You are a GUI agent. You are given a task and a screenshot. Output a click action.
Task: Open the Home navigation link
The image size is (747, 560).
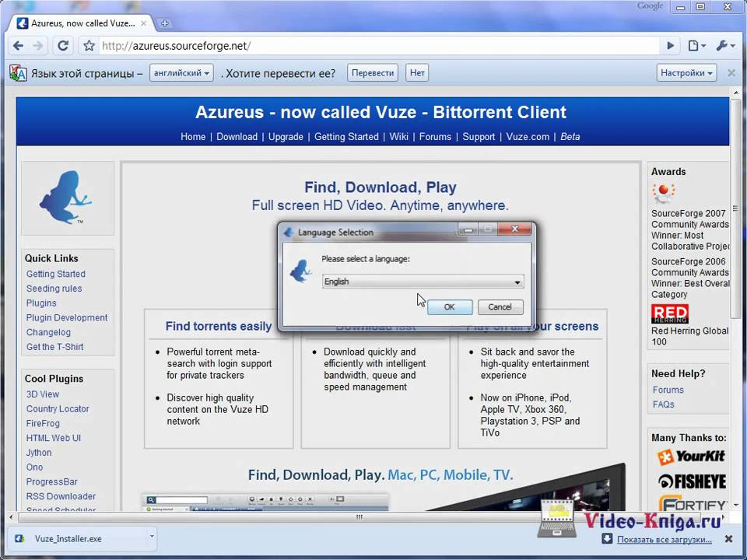coord(193,137)
